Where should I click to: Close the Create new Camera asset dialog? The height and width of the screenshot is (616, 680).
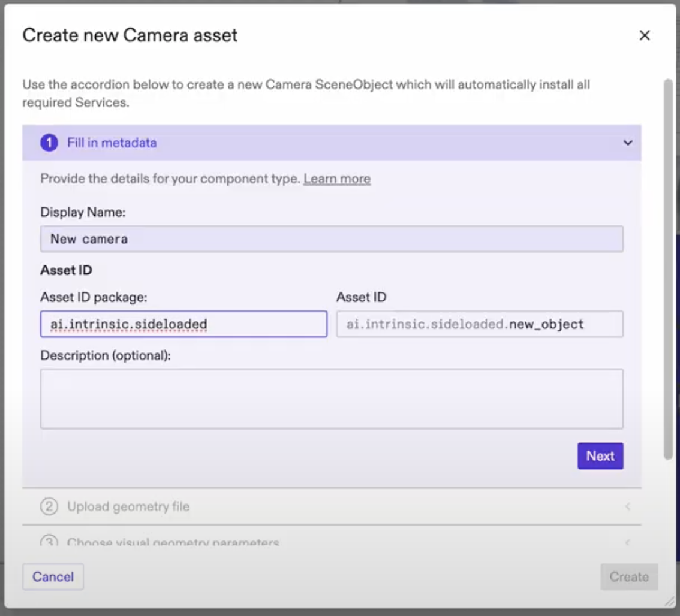[645, 35]
